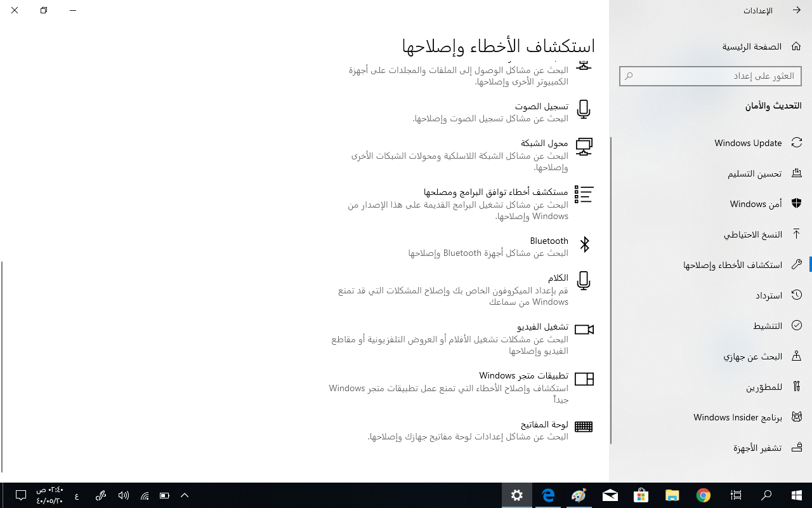Click the delivery optimization icon in sidebar
Image resolution: width=812 pixels, height=508 pixels.
click(x=797, y=173)
